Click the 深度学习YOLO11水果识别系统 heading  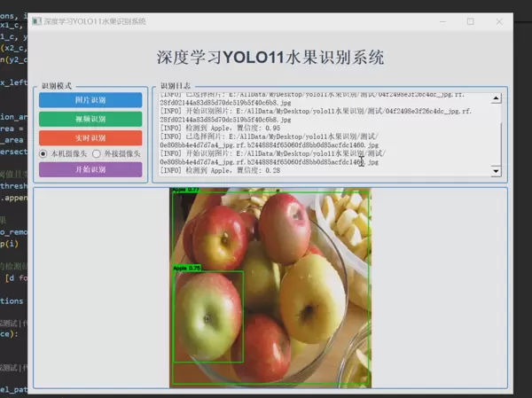click(x=270, y=59)
